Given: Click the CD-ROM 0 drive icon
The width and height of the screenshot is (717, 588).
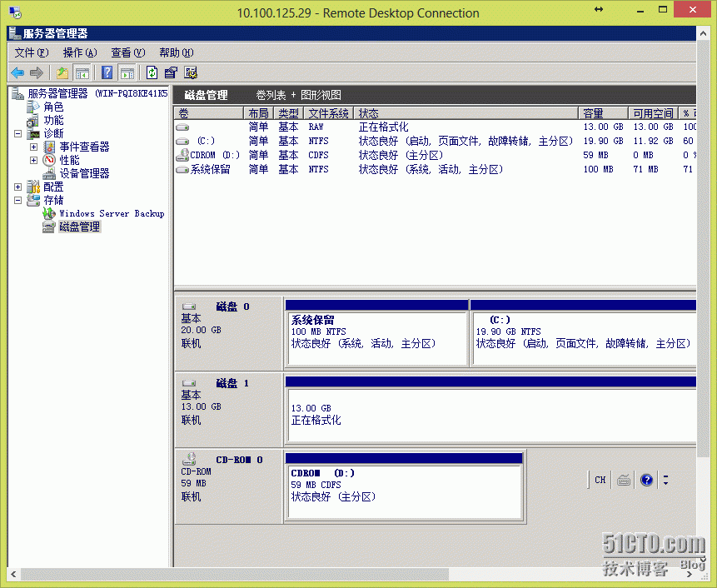Looking at the screenshot, I should click(189, 459).
